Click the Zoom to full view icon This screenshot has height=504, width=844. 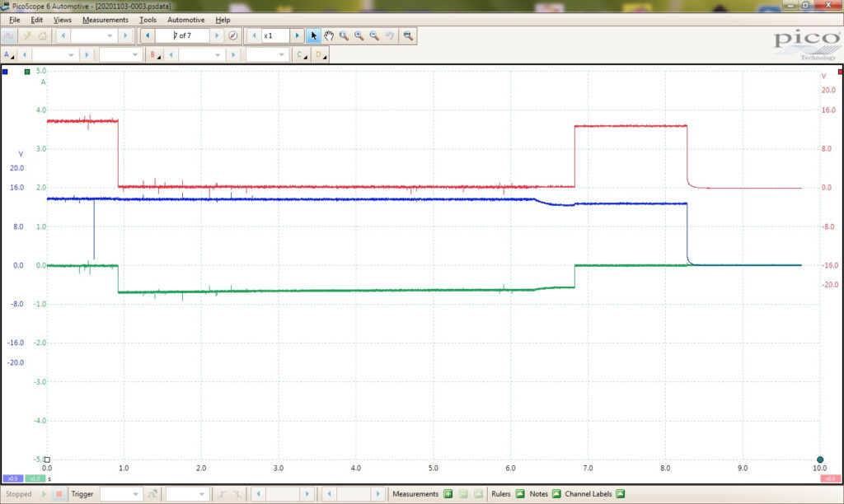pyautogui.click(x=409, y=36)
